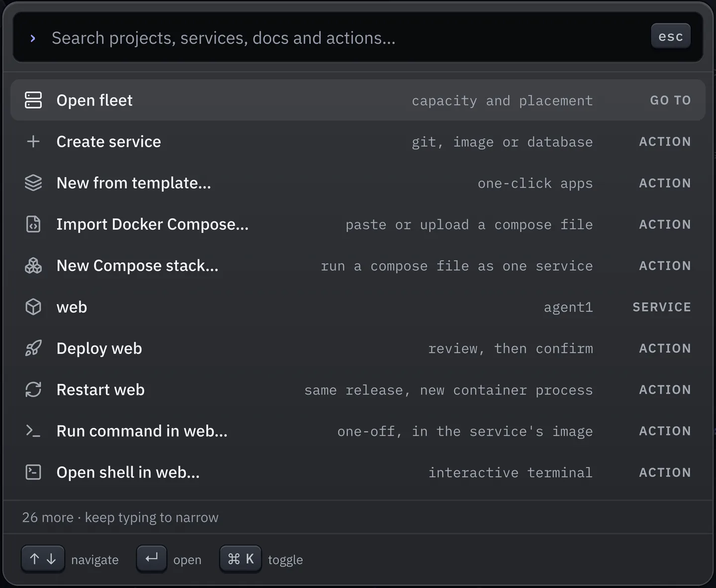Image resolution: width=716 pixels, height=588 pixels.
Task: Click the terminal icon for Open shell in web
Action: coord(33,472)
